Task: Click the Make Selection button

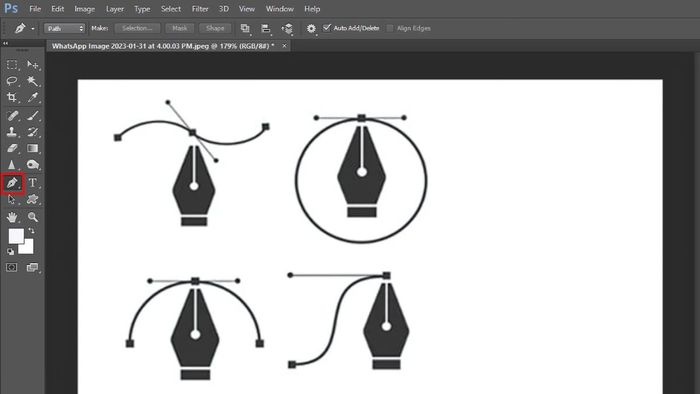Action: [137, 28]
